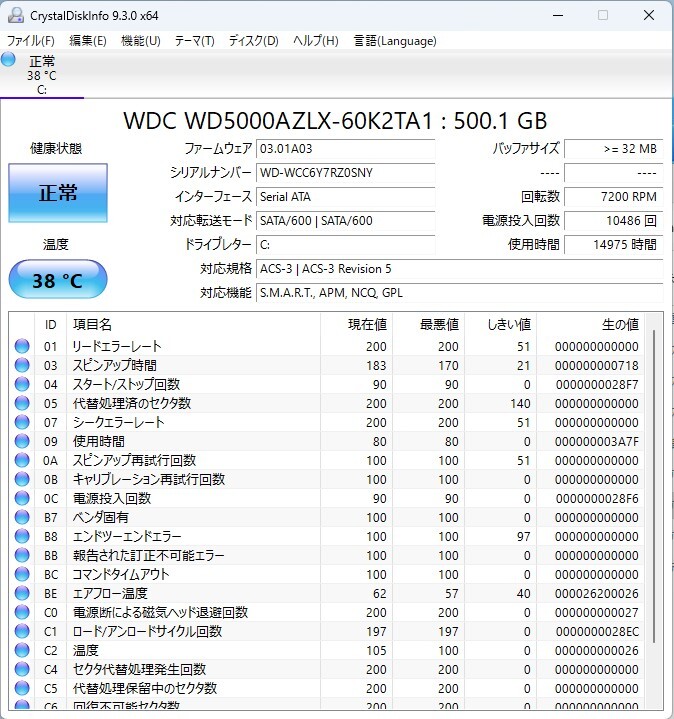Open the ディスク(D) menu
The image size is (674, 719).
(x=254, y=41)
